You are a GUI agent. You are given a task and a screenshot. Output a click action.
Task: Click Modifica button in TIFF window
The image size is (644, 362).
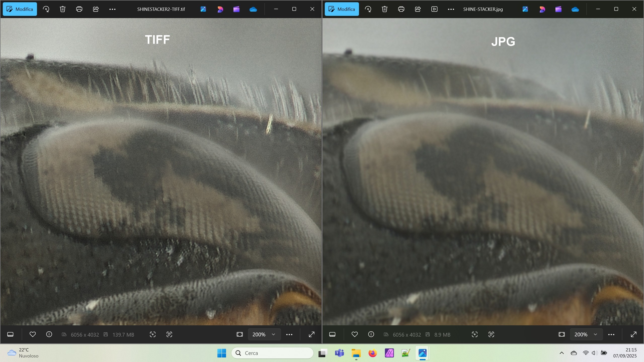[20, 9]
